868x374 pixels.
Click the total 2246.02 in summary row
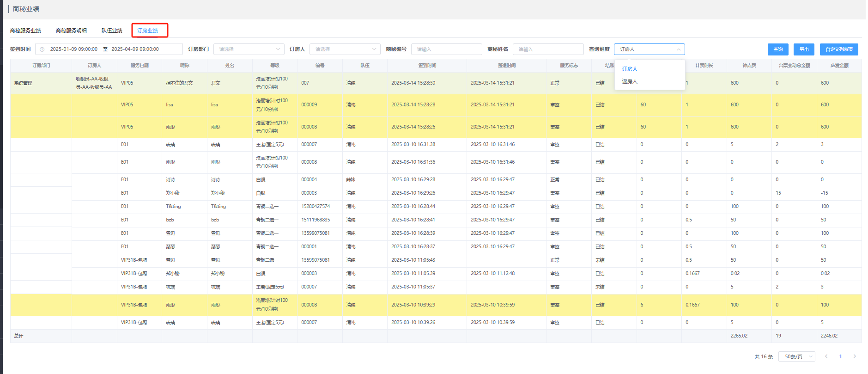[x=829, y=336]
